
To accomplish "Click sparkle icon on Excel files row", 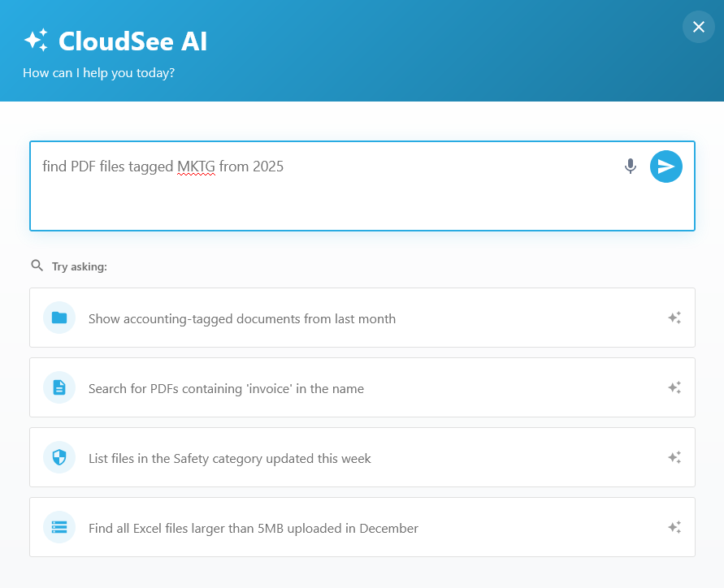I will click(674, 527).
